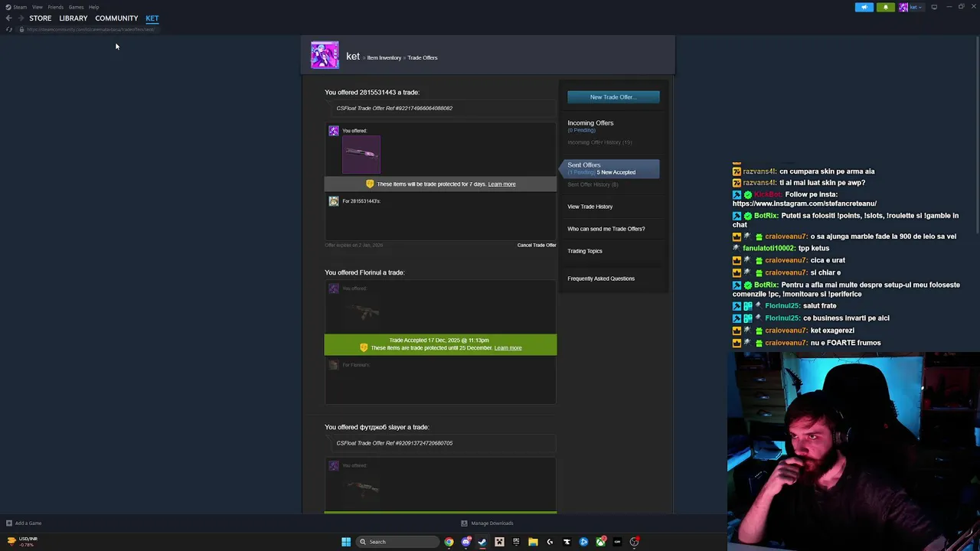Open the Games menu
980x551 pixels.
coord(76,7)
